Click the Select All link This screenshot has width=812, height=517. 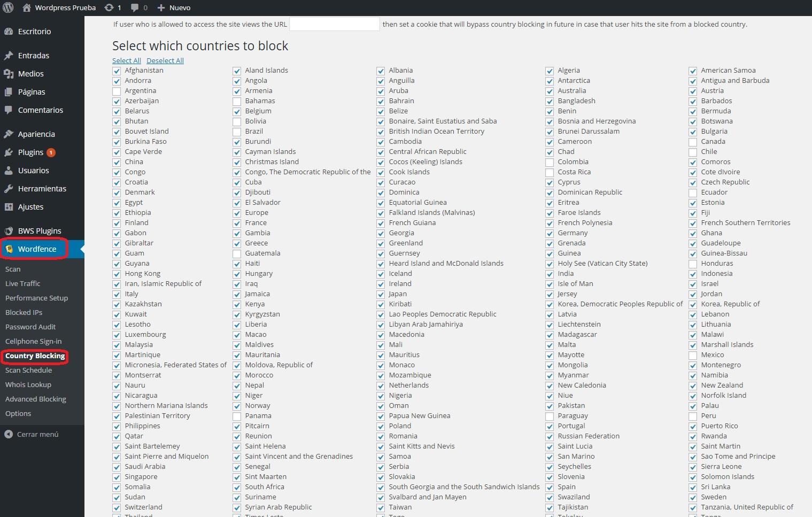click(127, 60)
